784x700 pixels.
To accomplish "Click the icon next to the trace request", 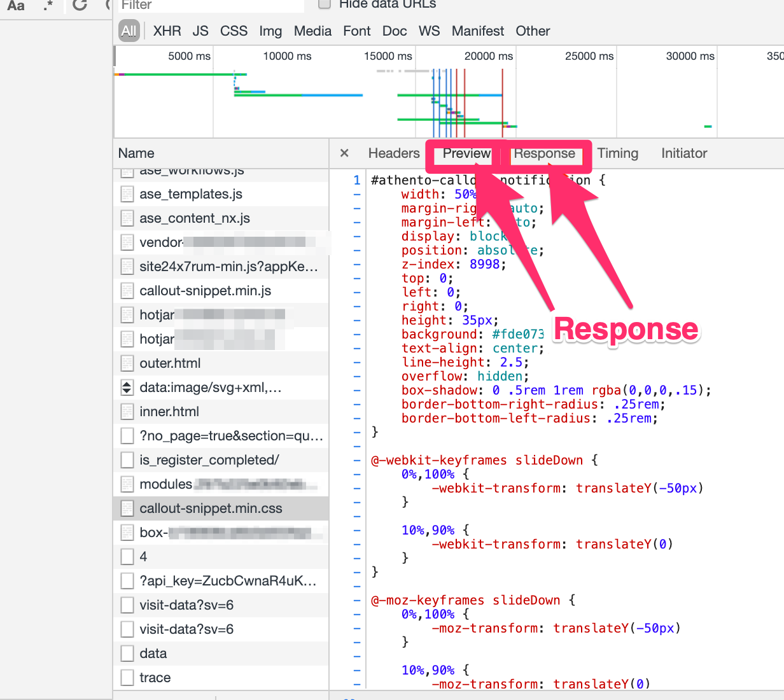I will point(127,678).
